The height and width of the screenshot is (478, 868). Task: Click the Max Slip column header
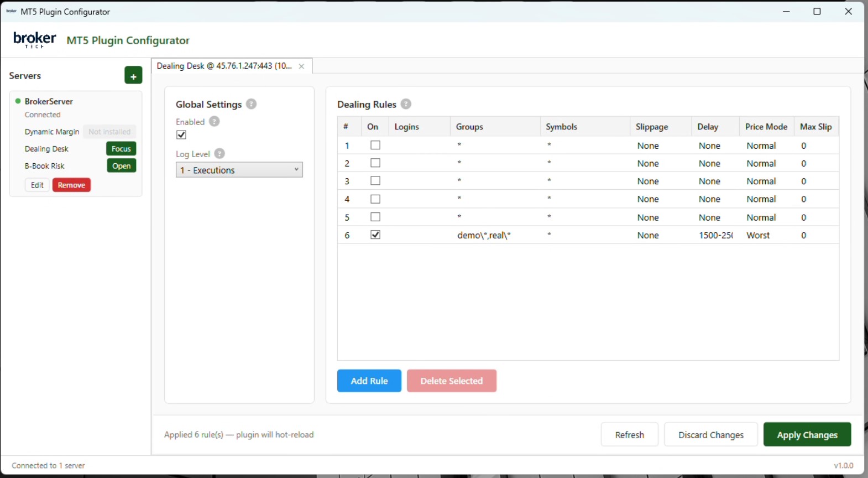click(x=816, y=127)
